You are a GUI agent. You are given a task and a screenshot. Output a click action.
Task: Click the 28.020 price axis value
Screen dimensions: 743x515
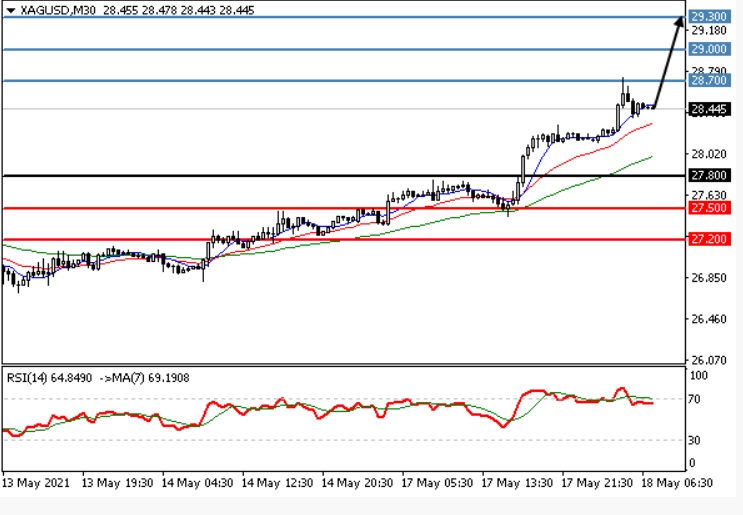click(x=709, y=154)
